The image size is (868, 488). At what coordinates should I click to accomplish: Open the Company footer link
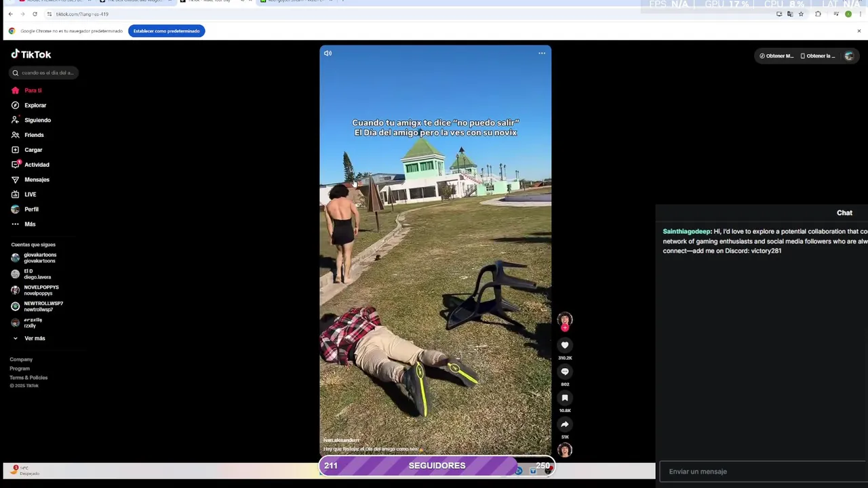click(x=21, y=359)
